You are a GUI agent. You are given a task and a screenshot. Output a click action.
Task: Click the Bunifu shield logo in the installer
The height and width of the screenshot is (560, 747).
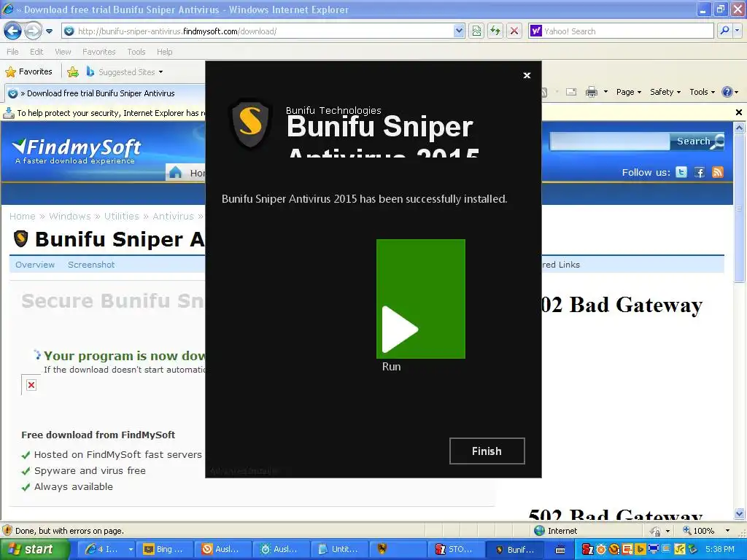(x=251, y=124)
